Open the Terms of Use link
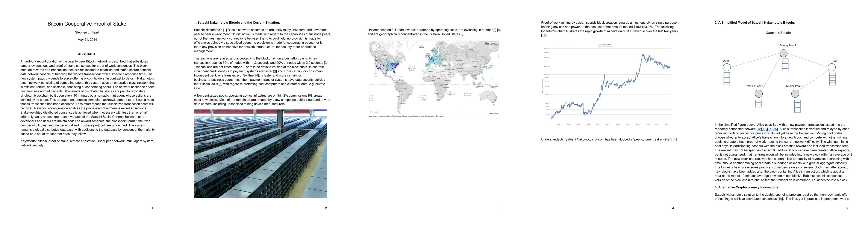868x225 pixels. (x=493, y=113)
